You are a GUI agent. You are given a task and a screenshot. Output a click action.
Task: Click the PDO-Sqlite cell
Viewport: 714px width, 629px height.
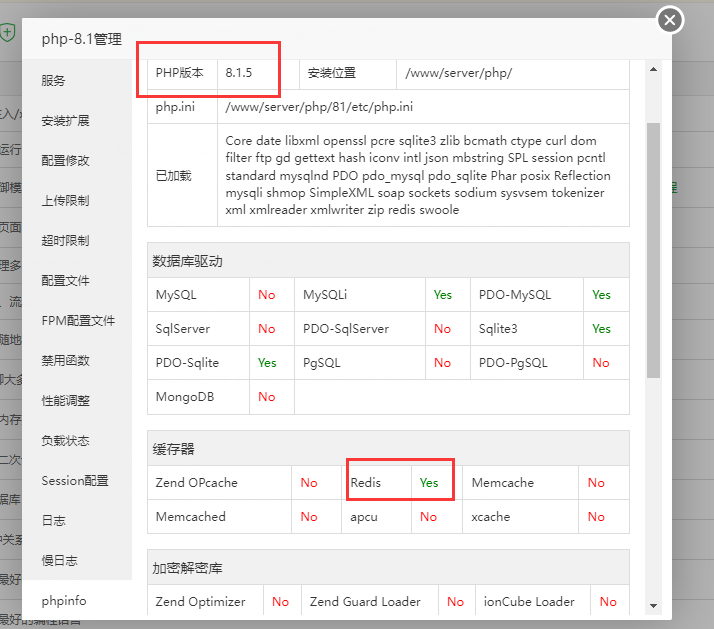198,363
